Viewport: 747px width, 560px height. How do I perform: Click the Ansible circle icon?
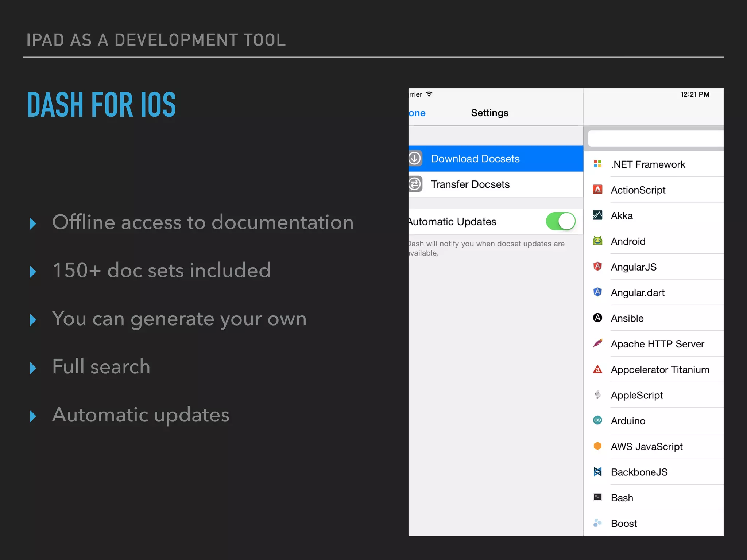(597, 318)
